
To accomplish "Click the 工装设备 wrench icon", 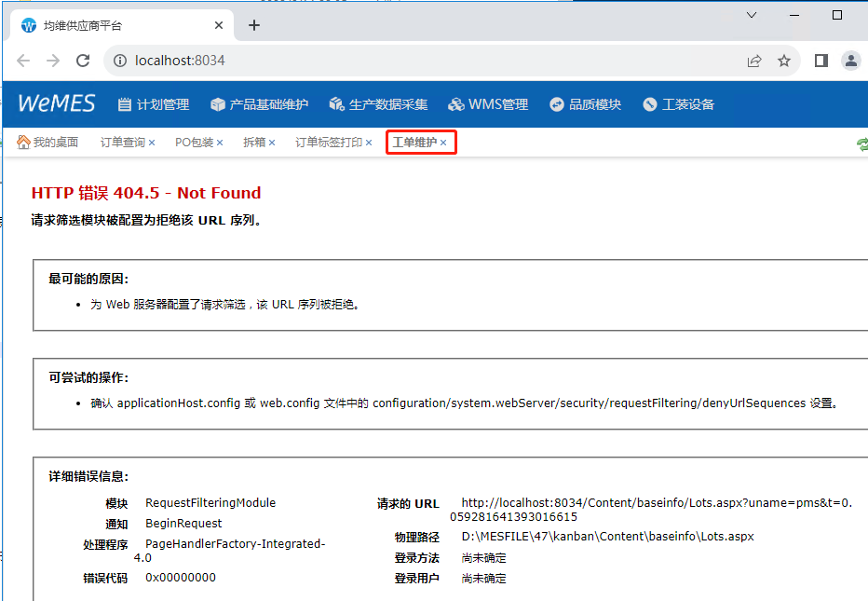I will click(x=650, y=104).
